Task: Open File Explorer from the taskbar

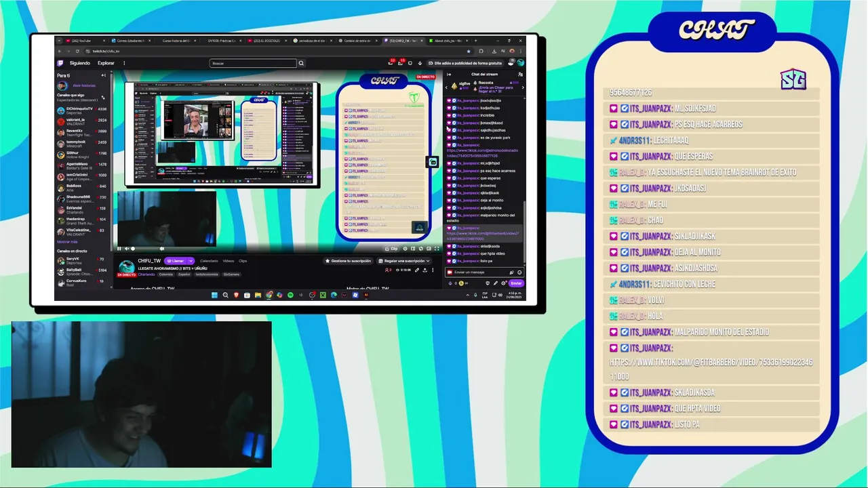Action: 258,295
